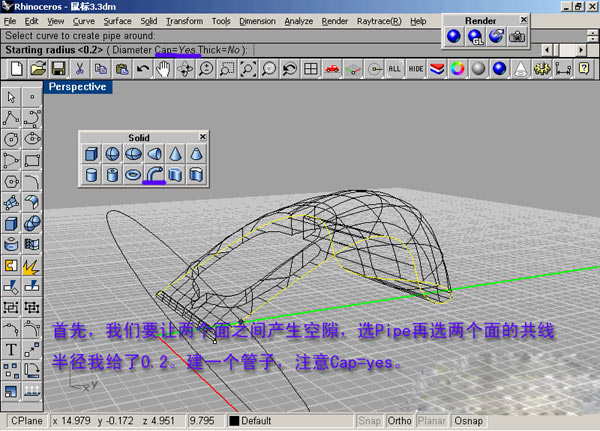Select the Ellipsoid tool in Solid panel
The width and height of the screenshot is (600, 431).
(x=133, y=154)
